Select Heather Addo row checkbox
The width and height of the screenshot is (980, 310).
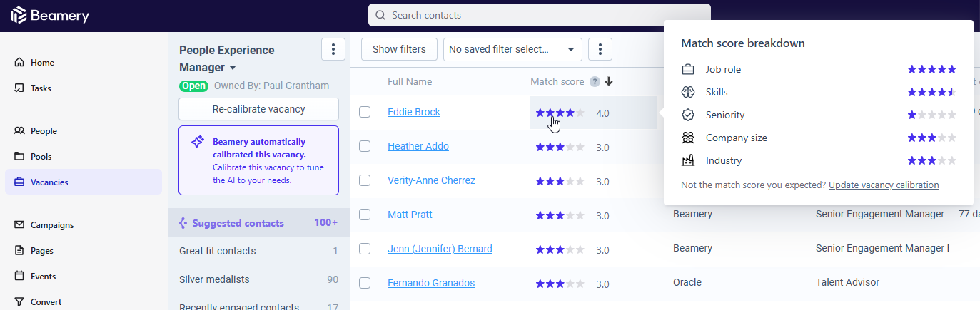click(365, 146)
